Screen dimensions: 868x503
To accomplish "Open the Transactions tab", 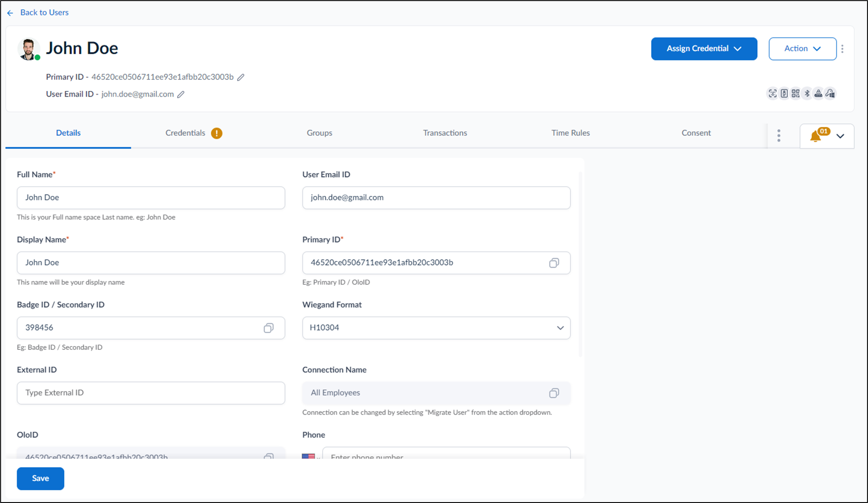I will 445,133.
